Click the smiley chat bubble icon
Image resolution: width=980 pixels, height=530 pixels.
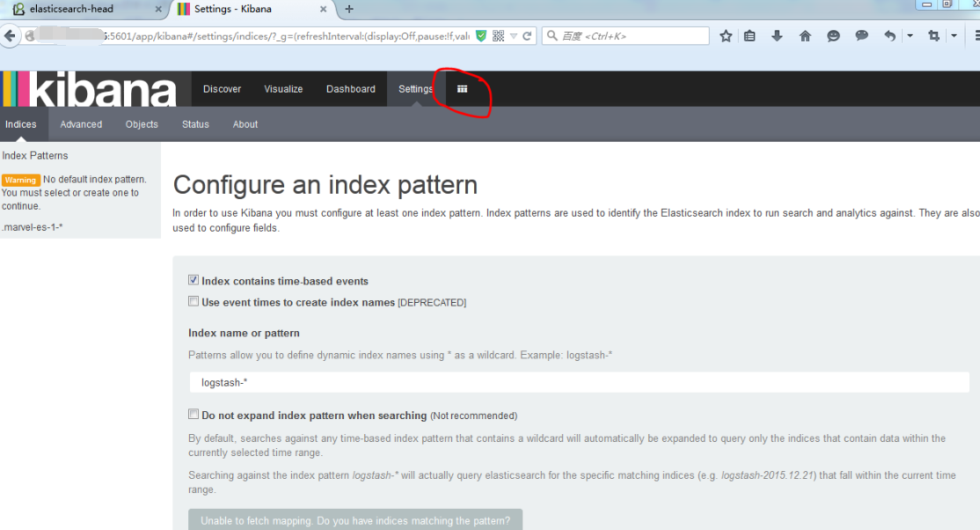coord(833,36)
